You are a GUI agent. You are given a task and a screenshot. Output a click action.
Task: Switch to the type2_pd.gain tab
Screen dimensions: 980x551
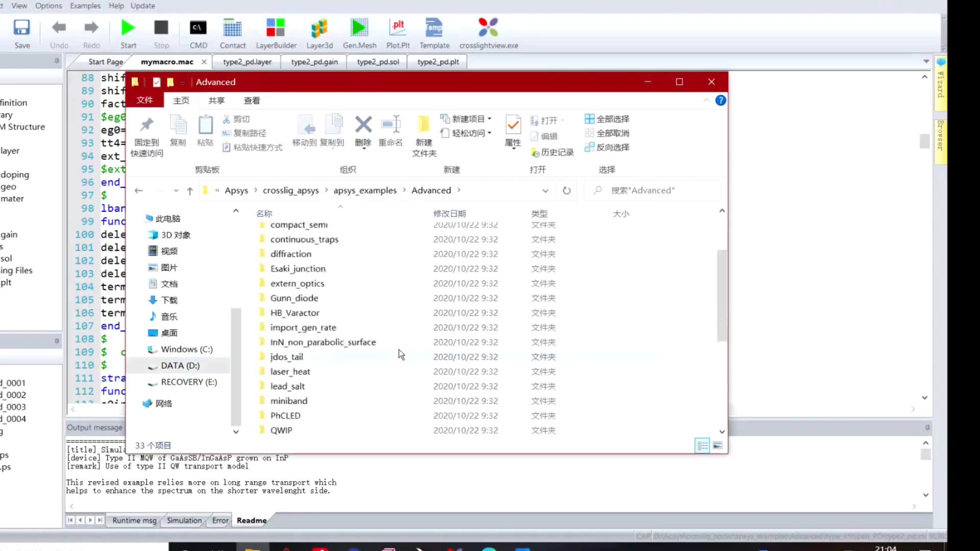coord(313,61)
